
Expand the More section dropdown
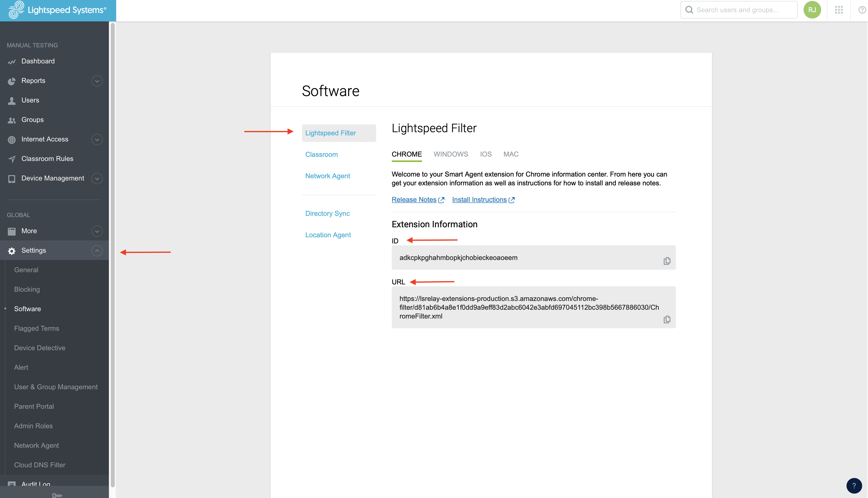pos(97,231)
